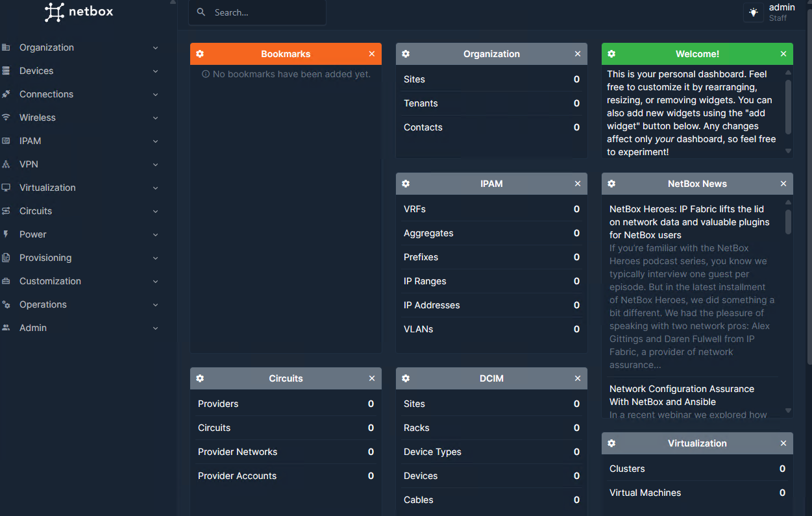Close the Bookmarks widget
Image resolution: width=812 pixels, height=516 pixels.
tap(372, 54)
